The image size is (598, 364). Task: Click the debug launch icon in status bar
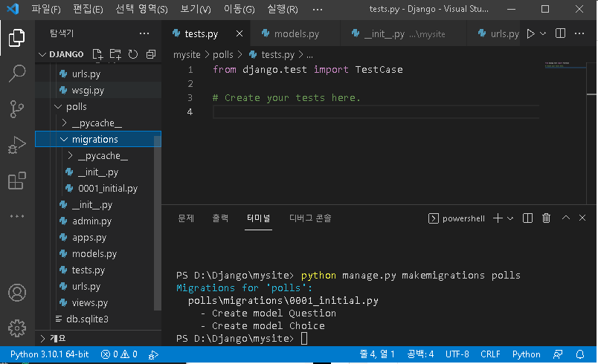pyautogui.click(x=153, y=355)
